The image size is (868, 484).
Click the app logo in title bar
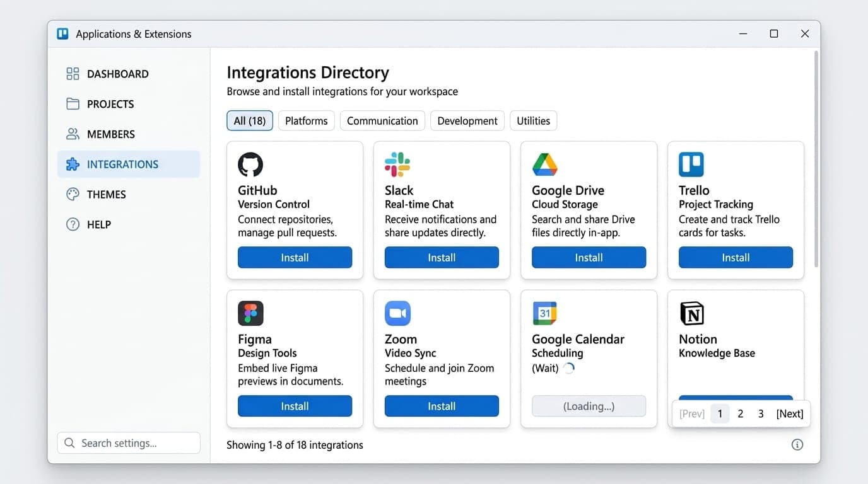click(62, 34)
